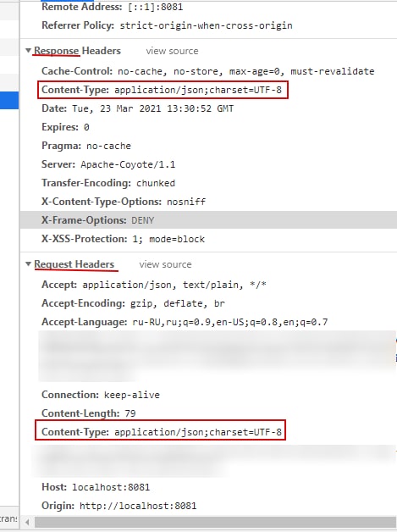
Task: Click view source next to Response Headers
Action: [172, 51]
